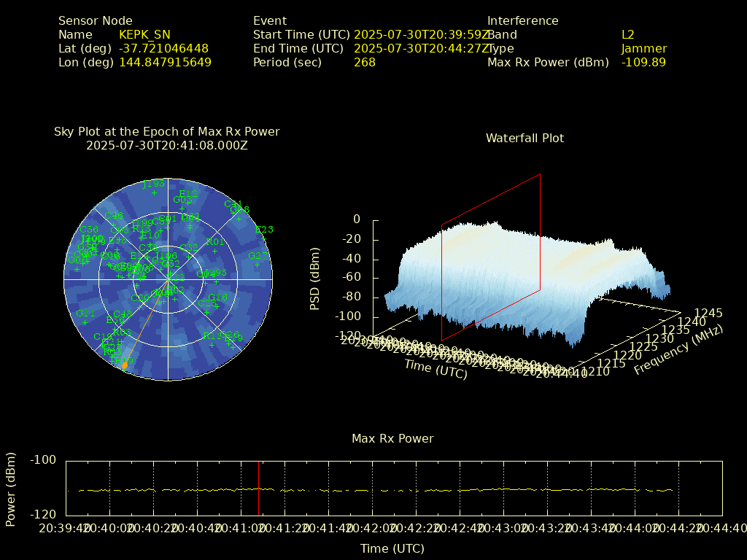The height and width of the screenshot is (560, 747).
Task: Click the G18 satellite marker
Action: tap(217, 306)
